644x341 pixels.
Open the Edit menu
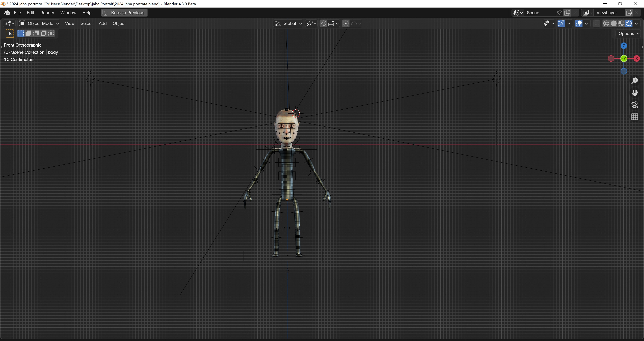click(x=30, y=13)
